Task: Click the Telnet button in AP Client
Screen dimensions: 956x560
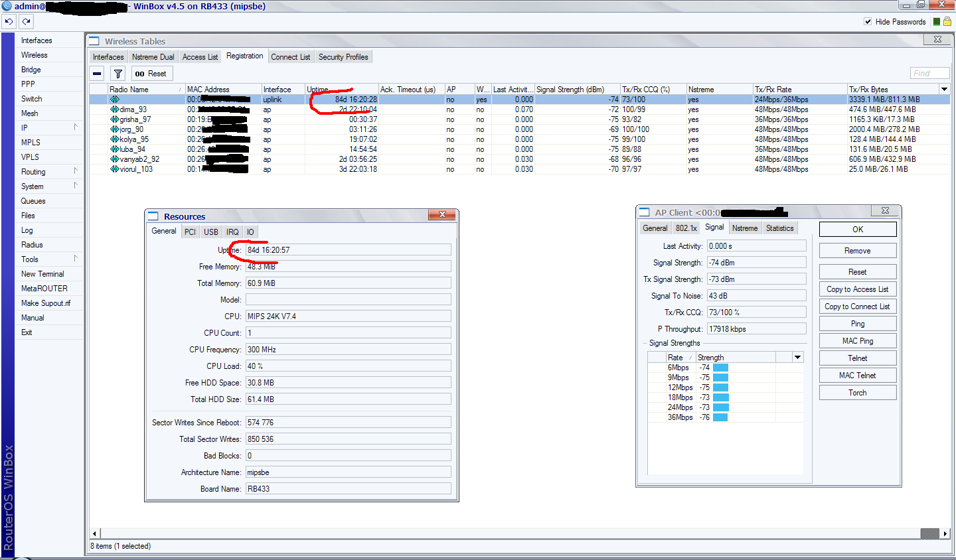Action: 858,358
